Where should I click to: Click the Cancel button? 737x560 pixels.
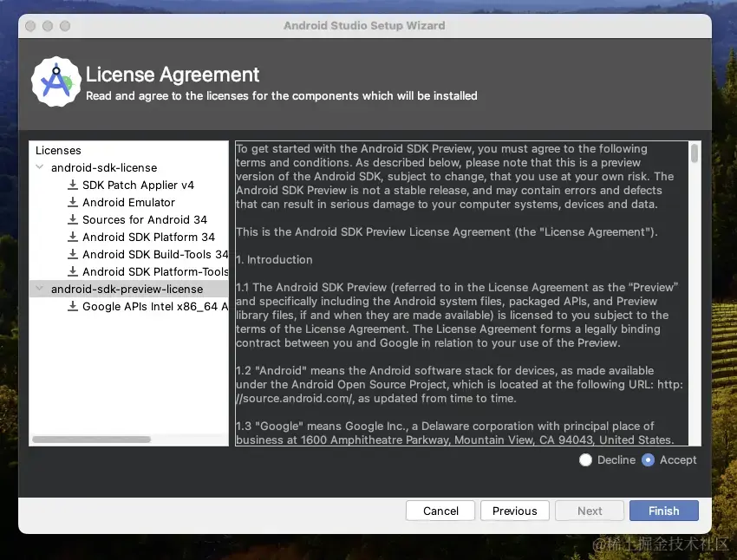(440, 511)
